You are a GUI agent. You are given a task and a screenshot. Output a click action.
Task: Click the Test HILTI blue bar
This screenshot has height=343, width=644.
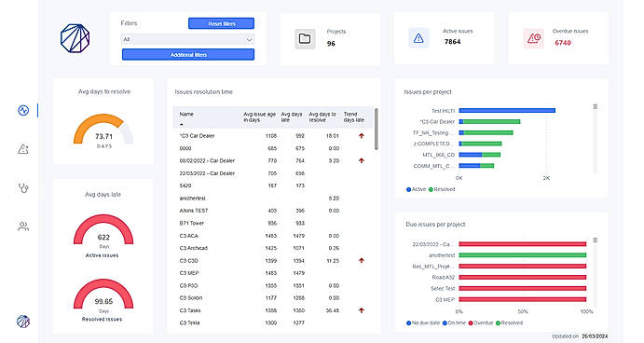[507, 111]
